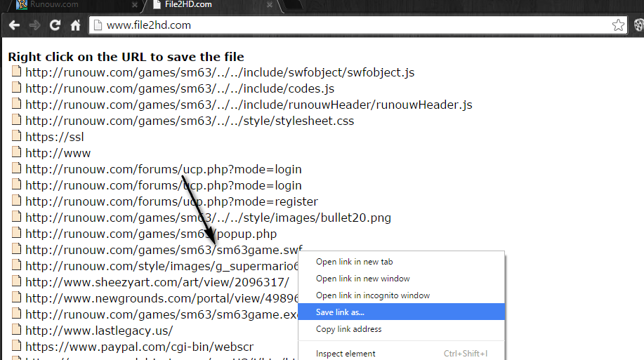
Task: Click the file icon beside sheezyart.com link
Action: coord(16,281)
